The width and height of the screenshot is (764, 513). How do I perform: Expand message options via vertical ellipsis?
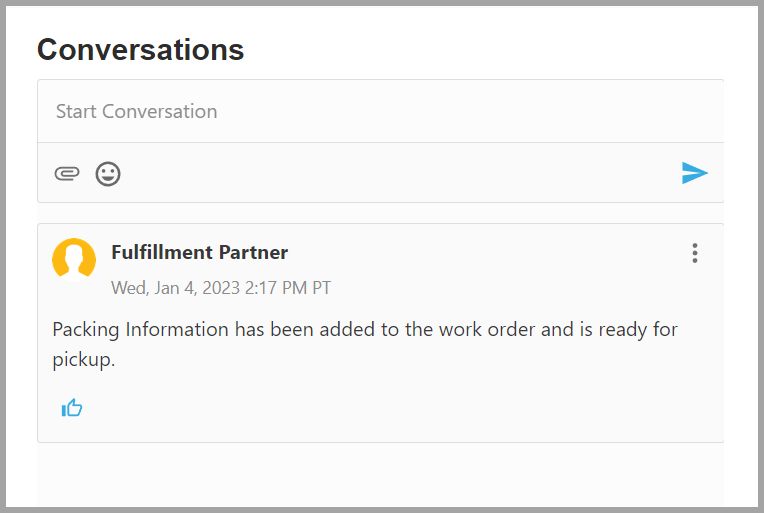point(695,253)
